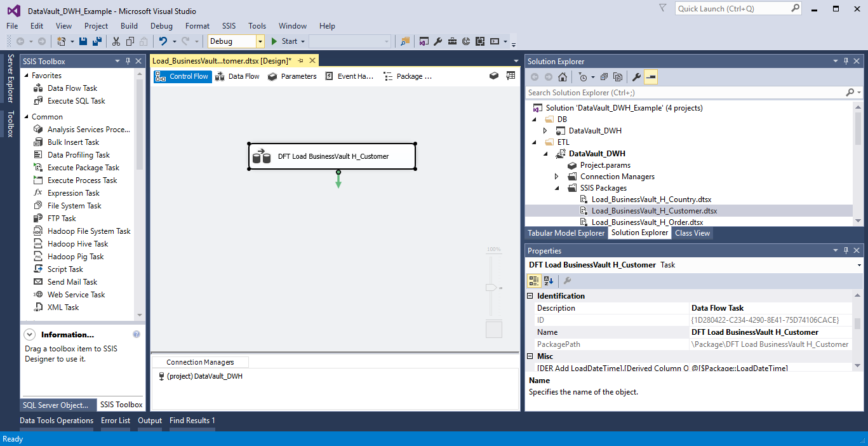This screenshot has height=446, width=868.
Task: Toggle the pin on the Load_BusinessVault document tab
Action: click(x=300, y=60)
